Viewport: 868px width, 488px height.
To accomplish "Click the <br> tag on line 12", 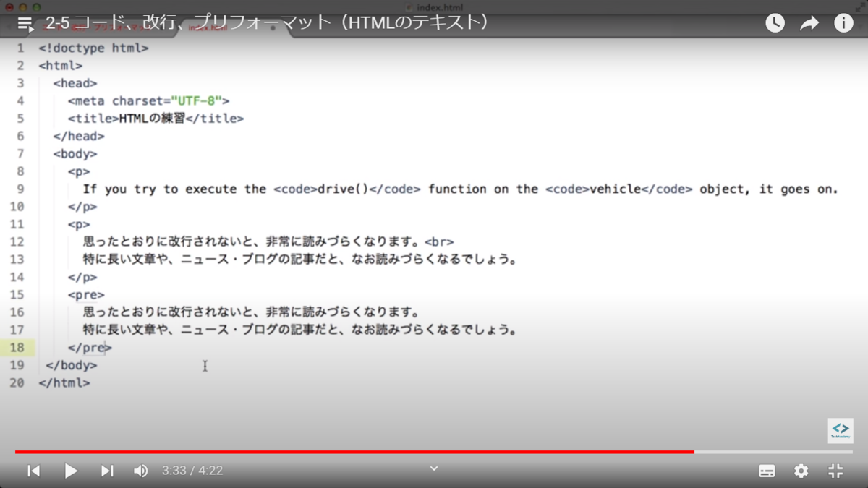I will (x=439, y=241).
